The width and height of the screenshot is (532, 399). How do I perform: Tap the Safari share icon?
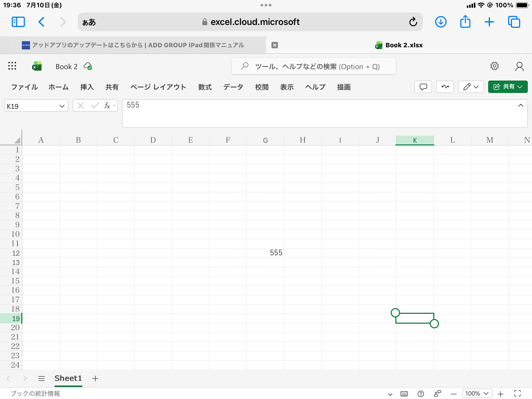(x=465, y=21)
